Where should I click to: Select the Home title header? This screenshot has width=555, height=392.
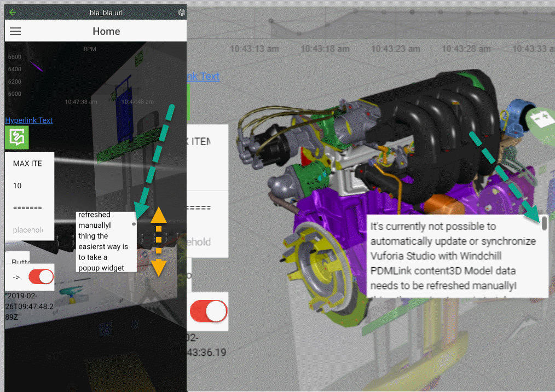point(106,32)
